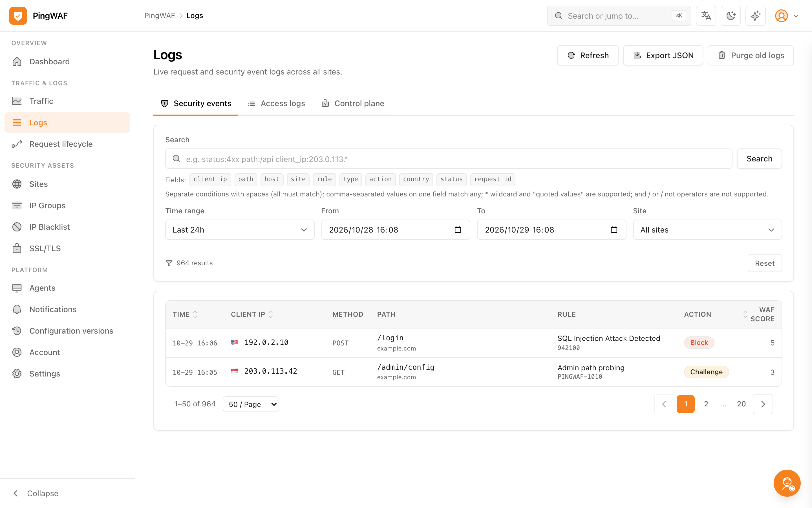This screenshot has height=508, width=812.
Task: Open IP Blacklist page
Action: tap(67, 227)
